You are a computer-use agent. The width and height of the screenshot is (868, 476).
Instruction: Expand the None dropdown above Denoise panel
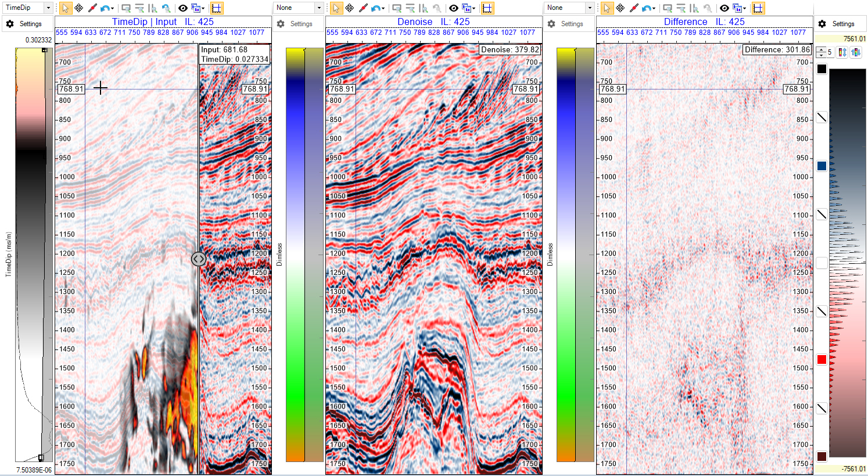point(318,8)
